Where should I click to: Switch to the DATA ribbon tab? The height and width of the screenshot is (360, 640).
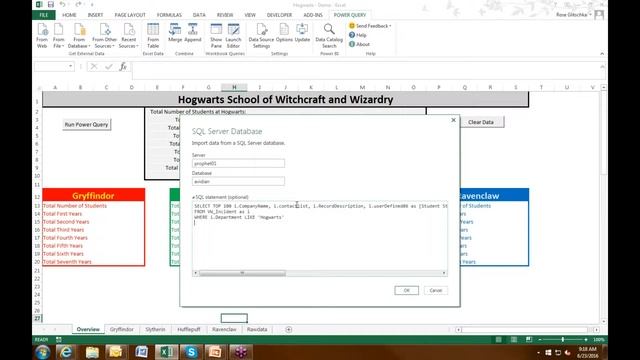pos(199,15)
